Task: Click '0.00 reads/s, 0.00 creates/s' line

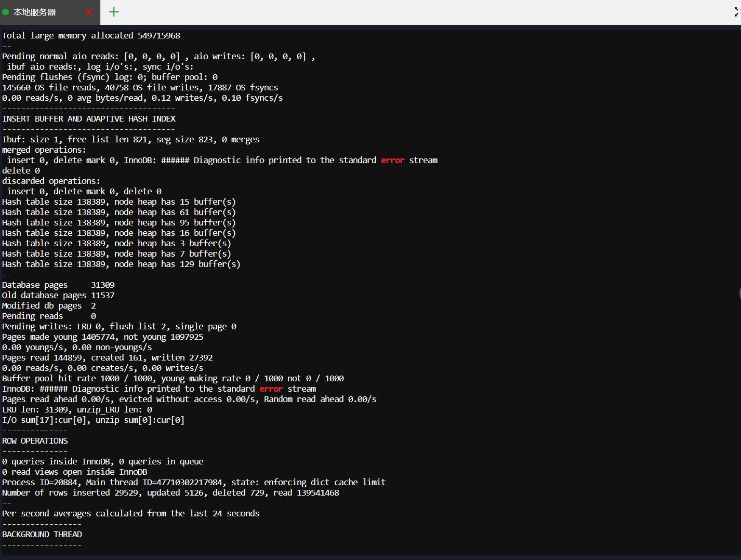Action: 103,368
